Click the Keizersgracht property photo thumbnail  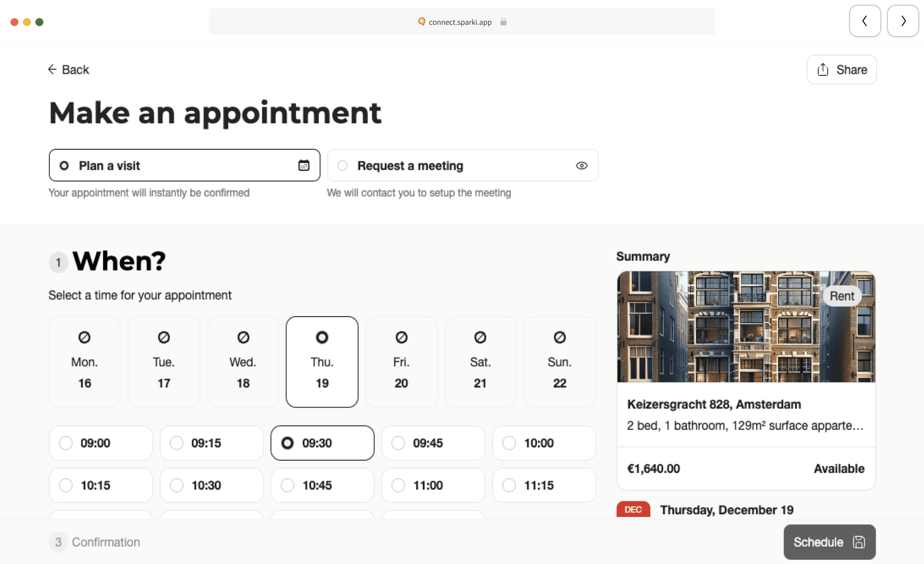746,327
